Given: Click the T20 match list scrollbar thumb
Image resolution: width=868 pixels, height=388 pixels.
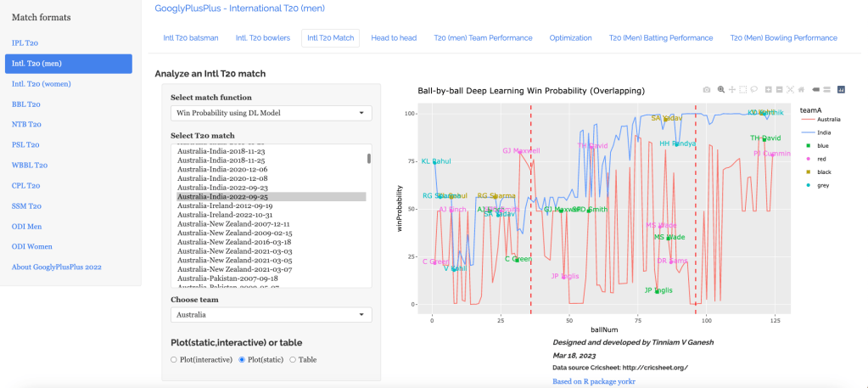Looking at the screenshot, I should (x=368, y=158).
